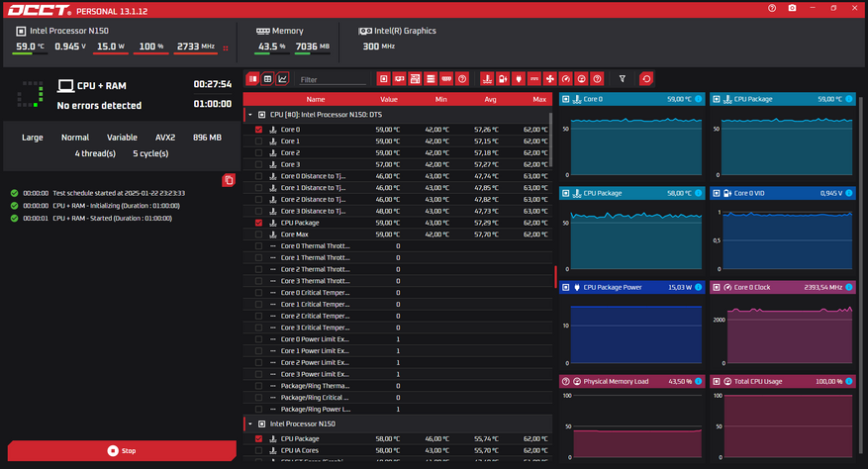The height and width of the screenshot is (469, 868).
Task: Click the red reset min/max icon
Action: (646, 79)
